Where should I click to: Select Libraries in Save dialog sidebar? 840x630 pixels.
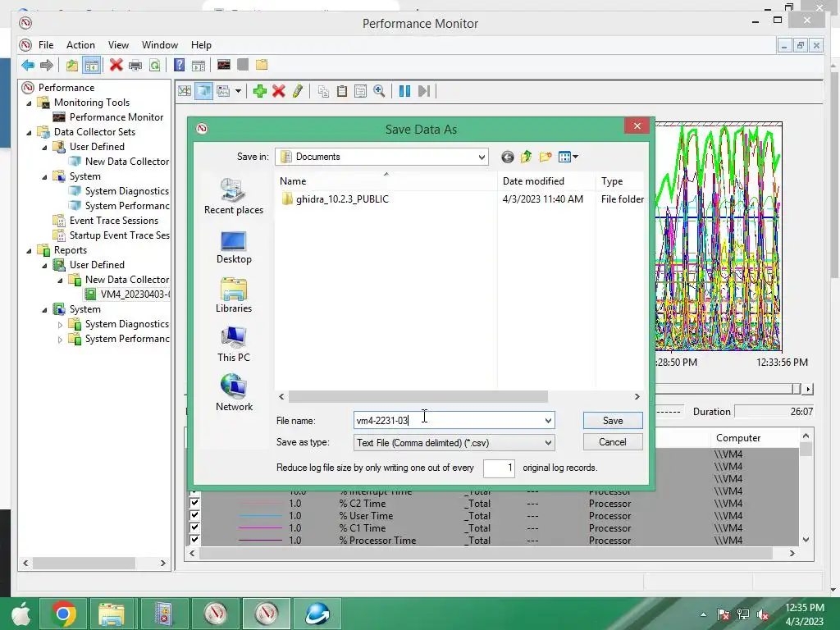coord(234,295)
